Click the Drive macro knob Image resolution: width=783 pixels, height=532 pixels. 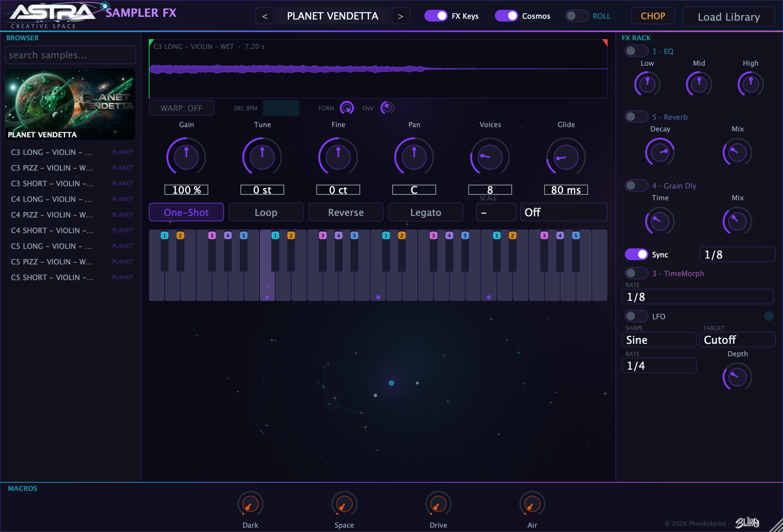tap(438, 504)
